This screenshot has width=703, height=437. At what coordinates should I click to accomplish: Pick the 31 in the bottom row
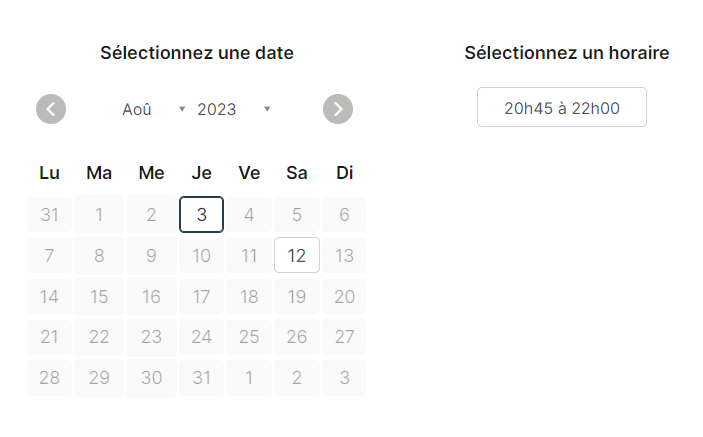(x=201, y=378)
